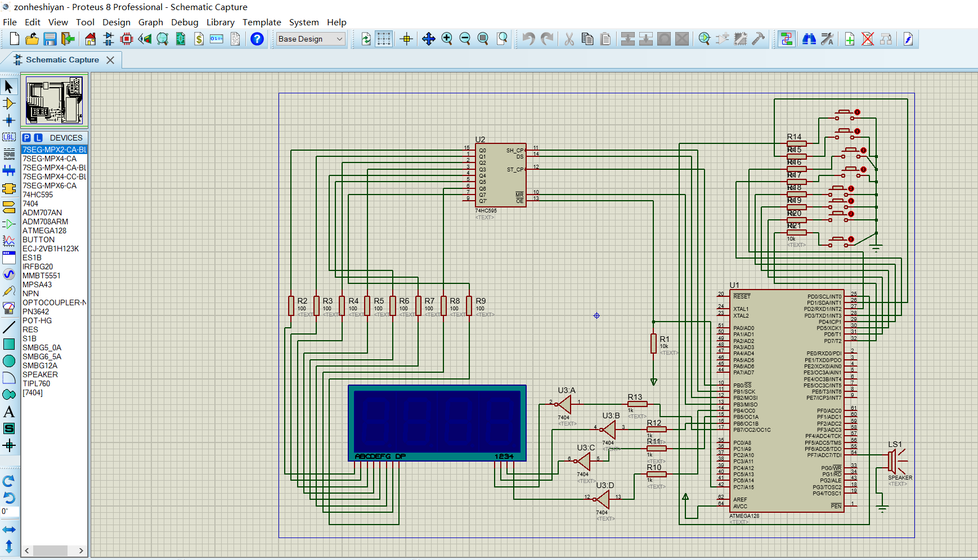Open the Bill of Materials report
Viewport: 978px width, 560px height.
pyautogui.click(x=198, y=39)
